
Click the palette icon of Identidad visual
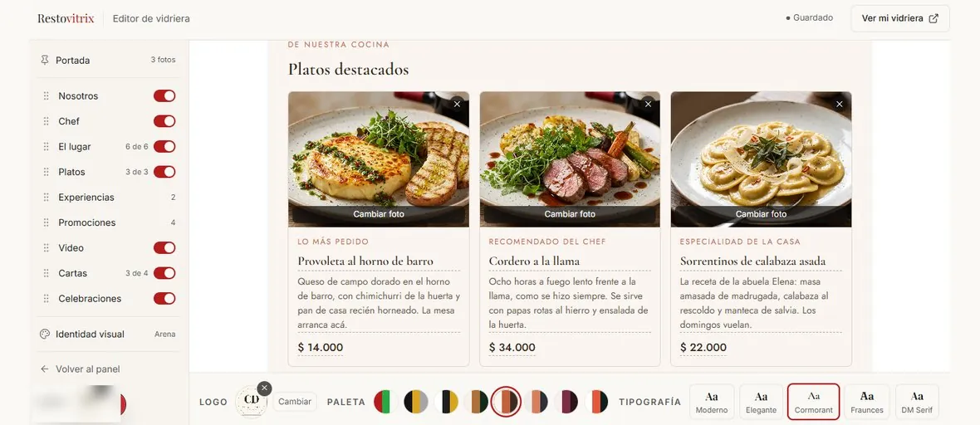click(44, 335)
